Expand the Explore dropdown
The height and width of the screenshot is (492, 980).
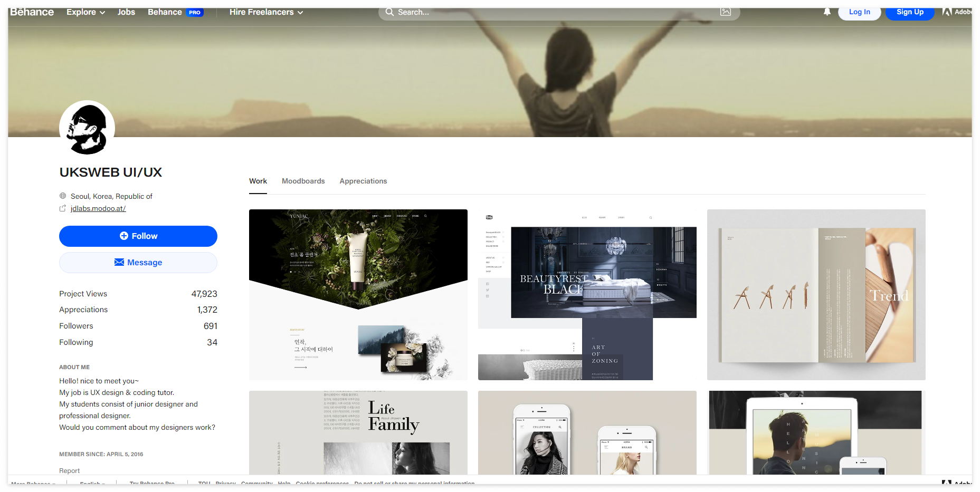tap(85, 12)
